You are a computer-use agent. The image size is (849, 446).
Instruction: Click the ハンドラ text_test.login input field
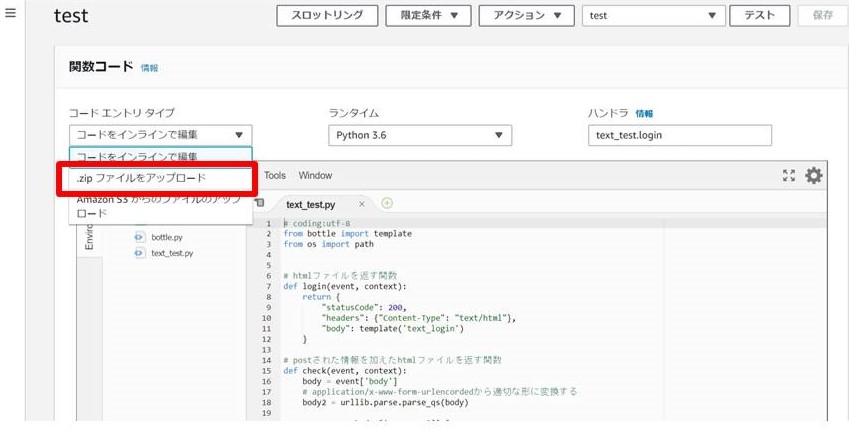[680, 135]
